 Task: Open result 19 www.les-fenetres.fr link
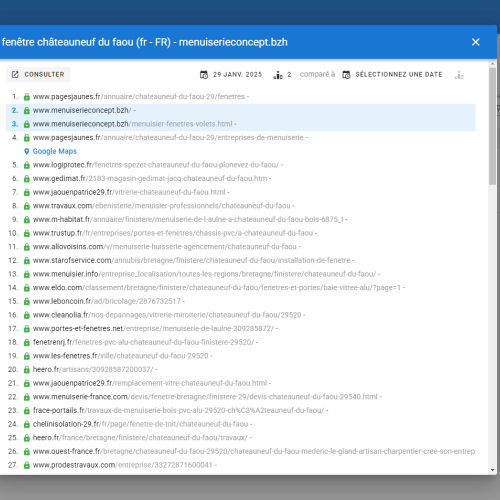(x=120, y=356)
